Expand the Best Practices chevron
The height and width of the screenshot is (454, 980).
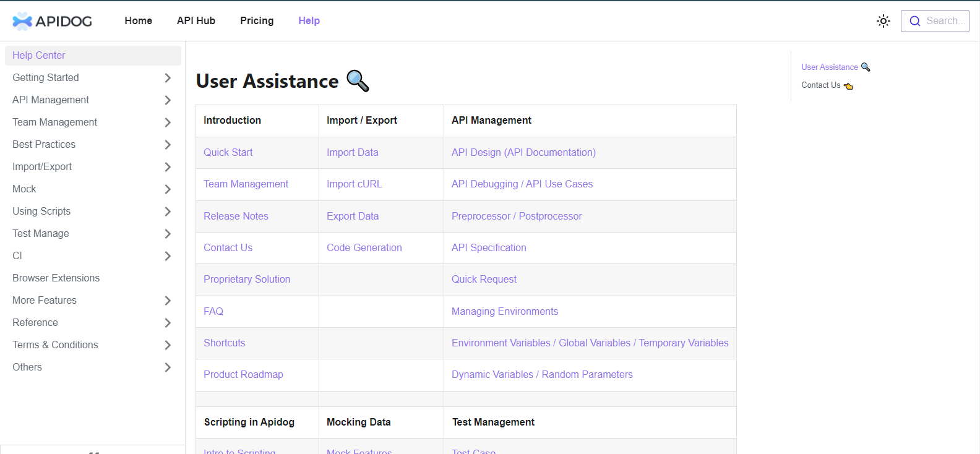click(x=168, y=145)
